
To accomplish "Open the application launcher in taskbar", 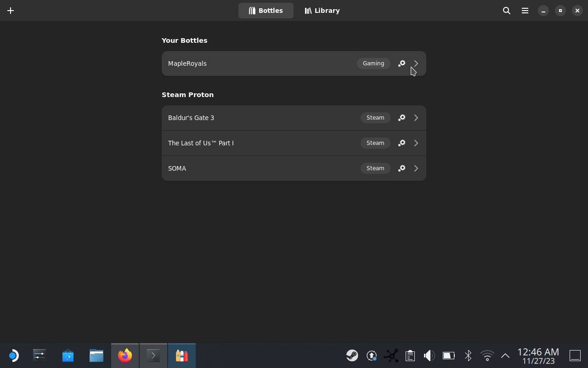I will pos(13,356).
